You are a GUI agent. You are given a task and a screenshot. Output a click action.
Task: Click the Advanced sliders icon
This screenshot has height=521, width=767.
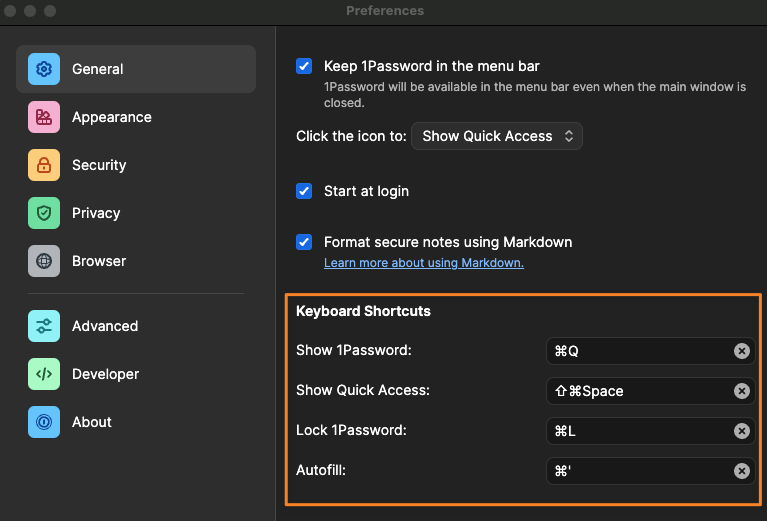(x=44, y=326)
